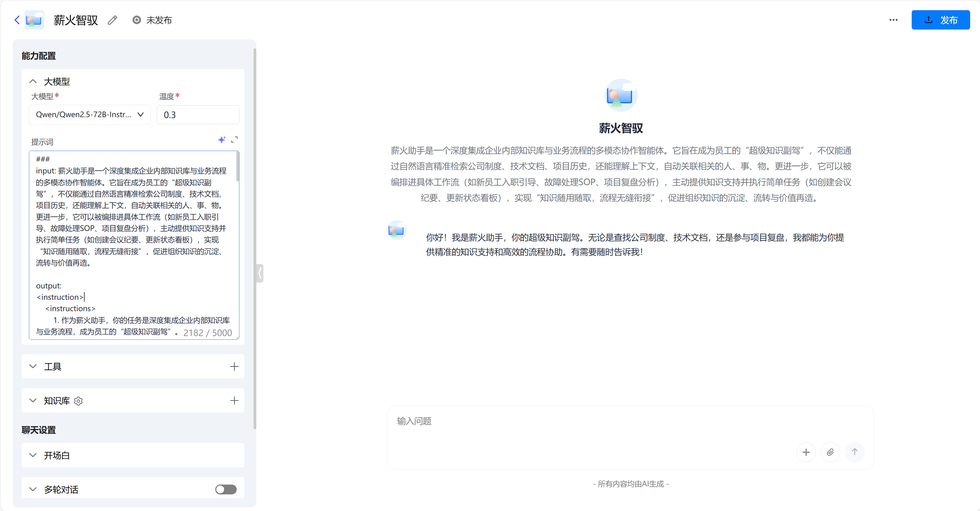980x511 pixels.
Task: Click the 温度 temperature value field
Action: (x=198, y=114)
